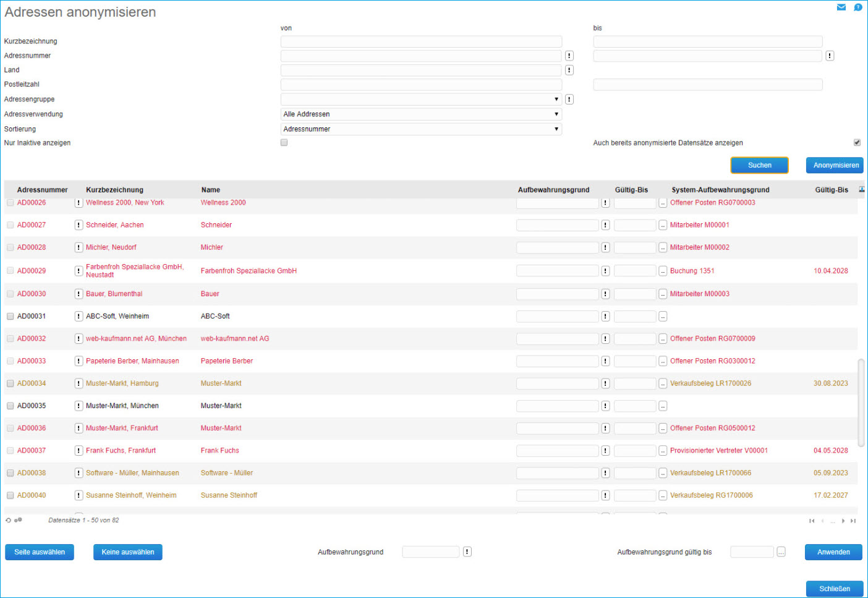Click the mail envelope icon
This screenshot has width=868, height=598.
[x=841, y=7]
